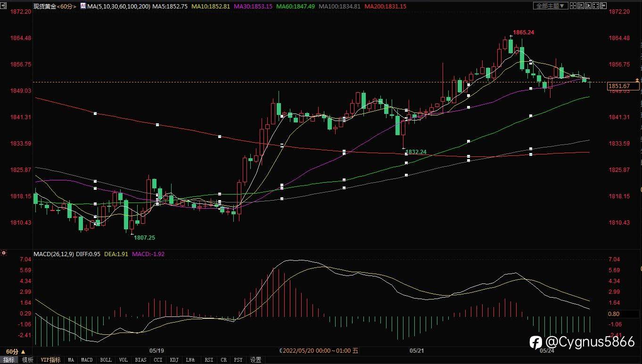
Task: Switch to the VIP指标 tab
Action: [x=51, y=360]
